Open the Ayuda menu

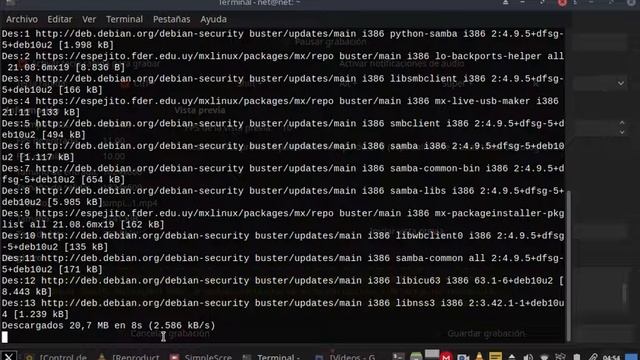[x=213, y=19]
